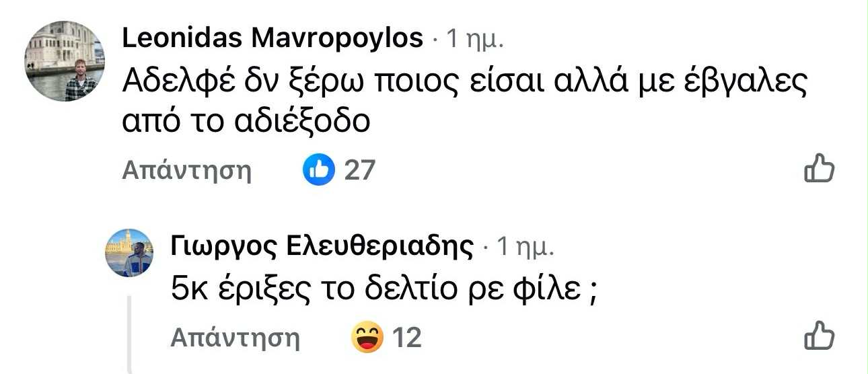Open the 1 ημ. timestamp of Γιωργος's reply
This screenshot has width=868, height=374.
tap(525, 248)
